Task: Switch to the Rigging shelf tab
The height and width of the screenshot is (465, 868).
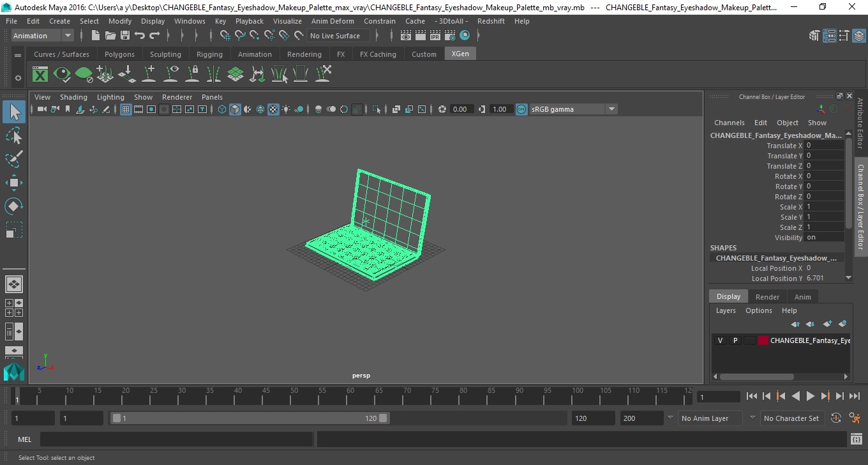Action: (x=209, y=54)
